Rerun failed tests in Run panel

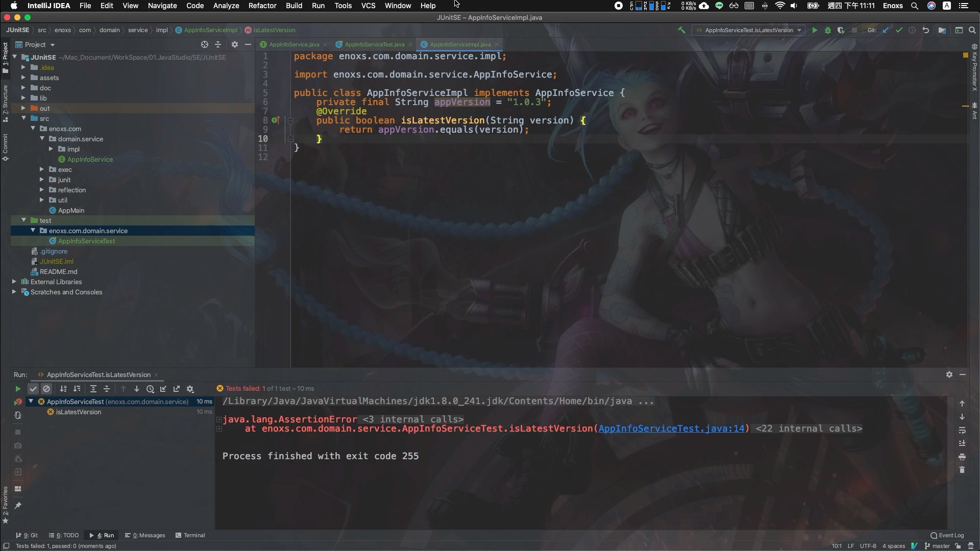click(x=18, y=402)
